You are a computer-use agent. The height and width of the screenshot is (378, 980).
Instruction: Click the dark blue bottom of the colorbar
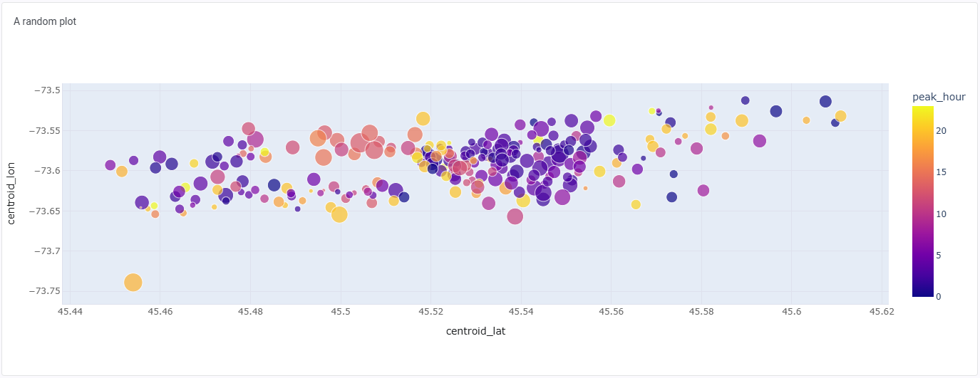click(x=922, y=293)
